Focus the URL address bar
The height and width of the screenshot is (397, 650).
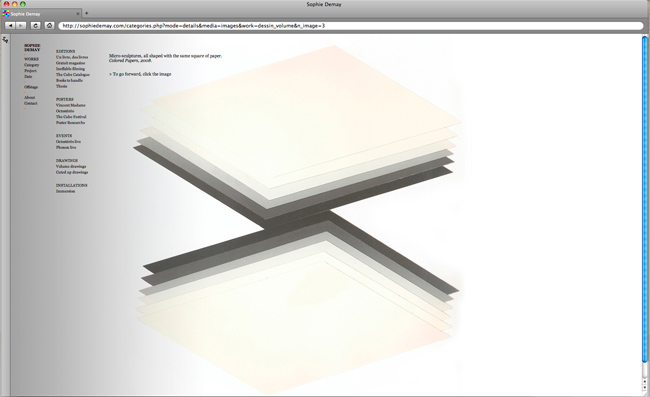click(351, 26)
